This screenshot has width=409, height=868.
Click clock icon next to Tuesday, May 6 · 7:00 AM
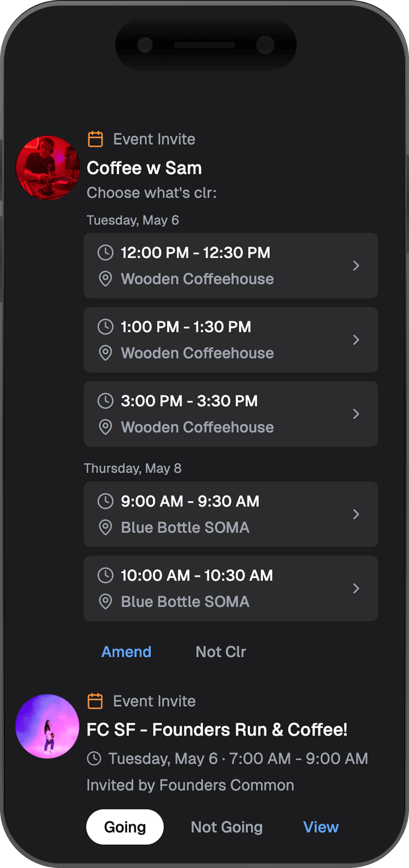point(94,758)
